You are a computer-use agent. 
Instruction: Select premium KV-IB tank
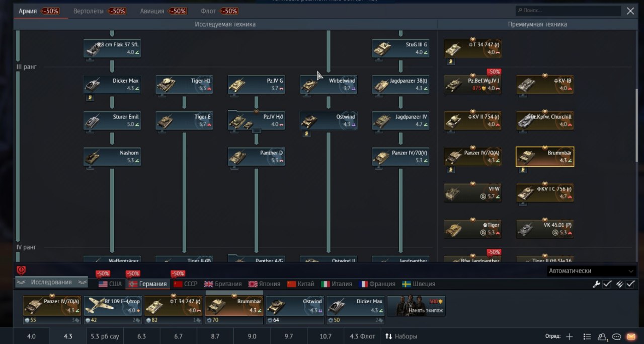545,85
